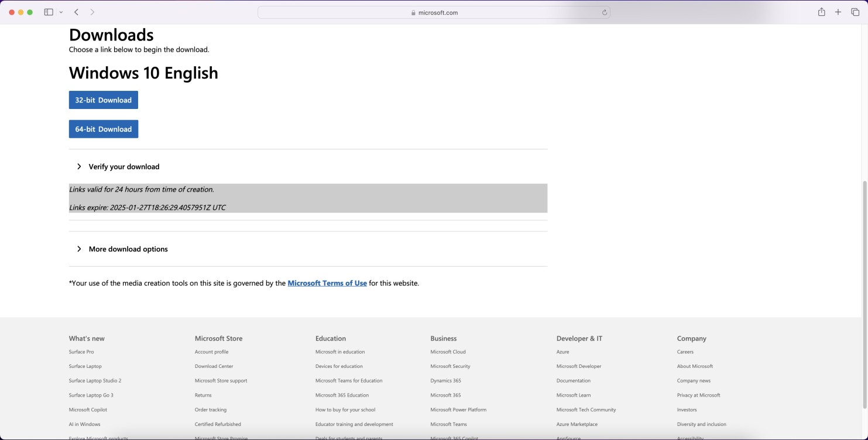
Task: Open Returns footer link
Action: click(203, 395)
